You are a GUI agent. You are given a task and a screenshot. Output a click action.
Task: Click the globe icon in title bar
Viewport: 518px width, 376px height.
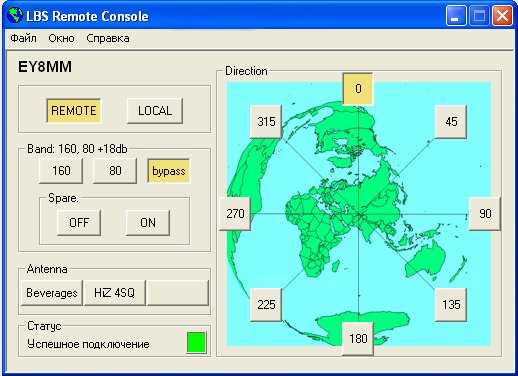(x=15, y=15)
